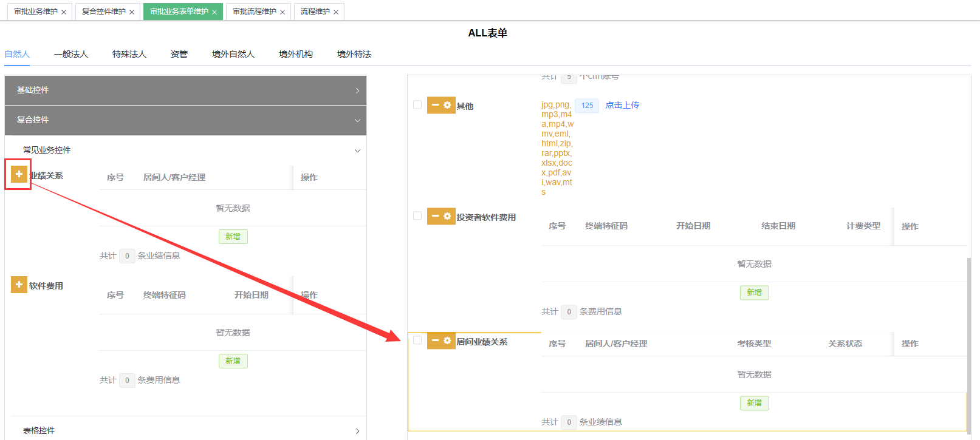The width and height of the screenshot is (980, 440).
Task: Click 开始日期 header in 投资者软件费用 table
Action: click(693, 226)
